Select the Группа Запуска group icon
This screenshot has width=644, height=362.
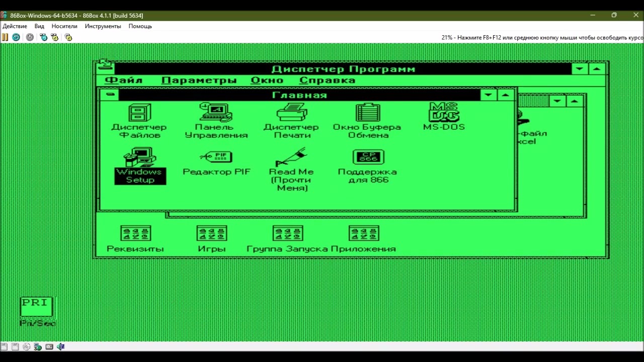click(x=287, y=239)
